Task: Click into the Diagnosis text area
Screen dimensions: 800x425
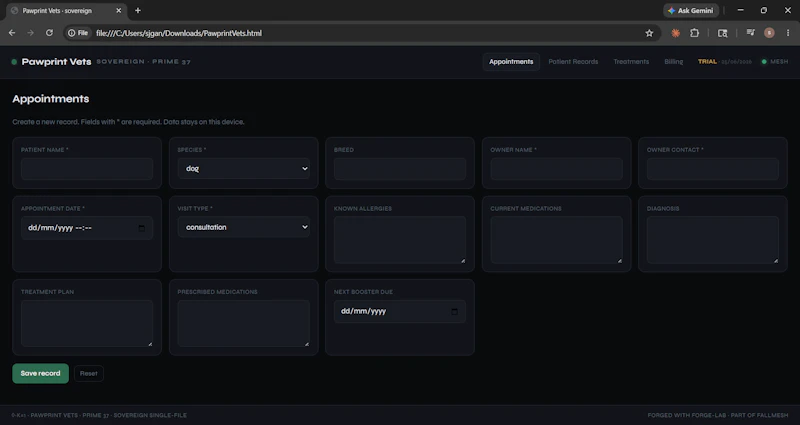Action: coord(713,240)
